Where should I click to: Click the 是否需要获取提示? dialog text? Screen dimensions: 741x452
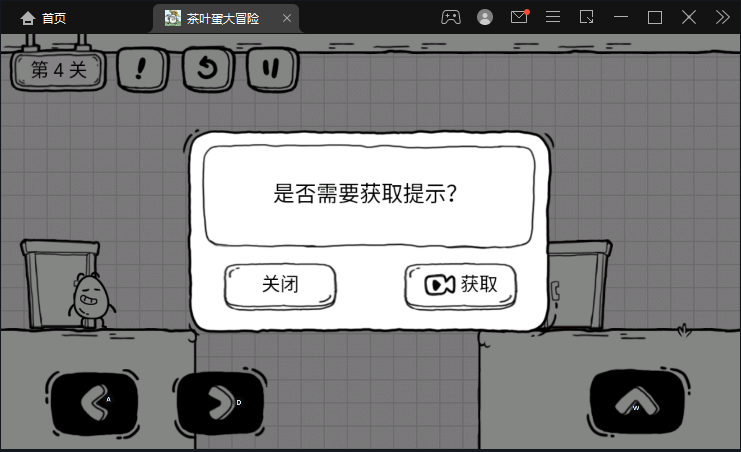pyautogui.click(x=365, y=194)
